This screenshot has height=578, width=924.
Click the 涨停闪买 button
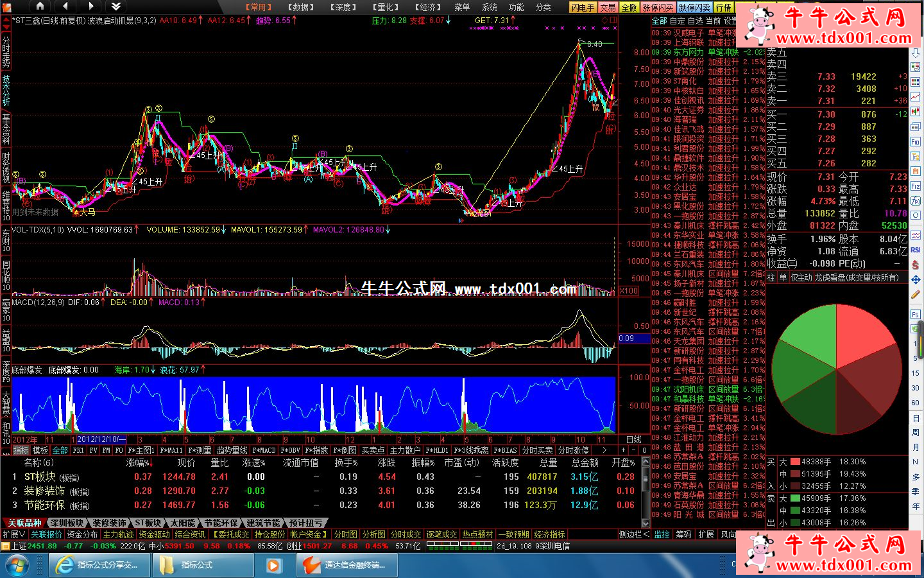658,7
